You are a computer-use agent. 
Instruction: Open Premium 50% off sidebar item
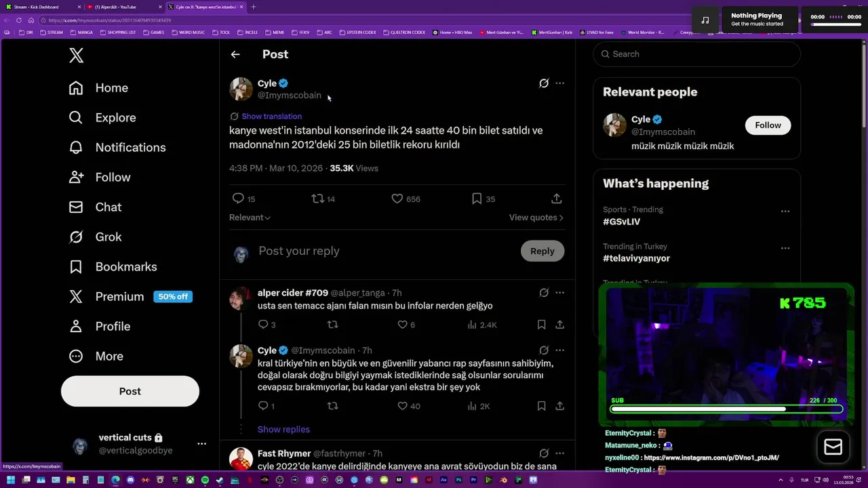point(130,297)
